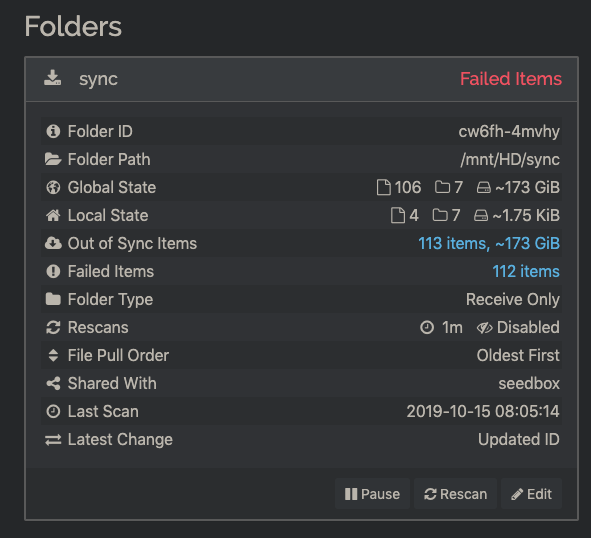Image resolution: width=591 pixels, height=538 pixels.
Task: Click the Folder ID info icon
Action: pyautogui.click(x=53, y=131)
